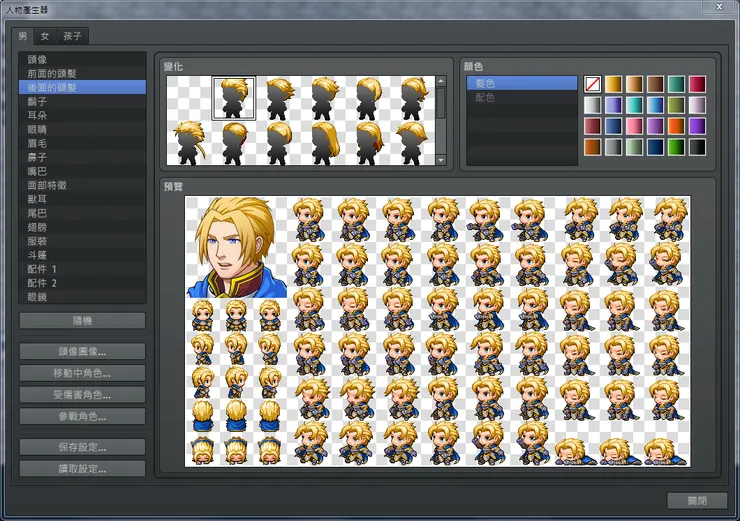The image size is (740, 521).
Task: Export via 頭像圖像... button
Action: pos(82,352)
